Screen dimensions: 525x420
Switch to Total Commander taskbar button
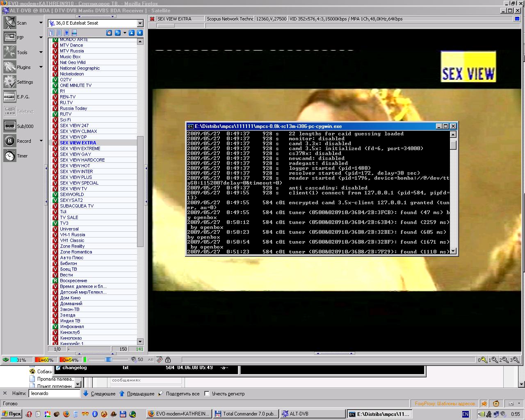(x=246, y=414)
